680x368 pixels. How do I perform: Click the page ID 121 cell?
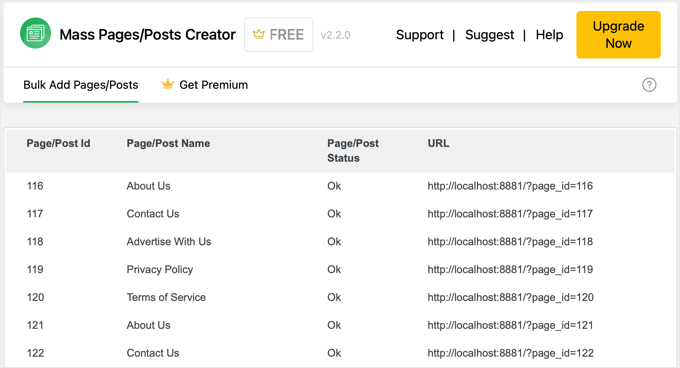35,325
